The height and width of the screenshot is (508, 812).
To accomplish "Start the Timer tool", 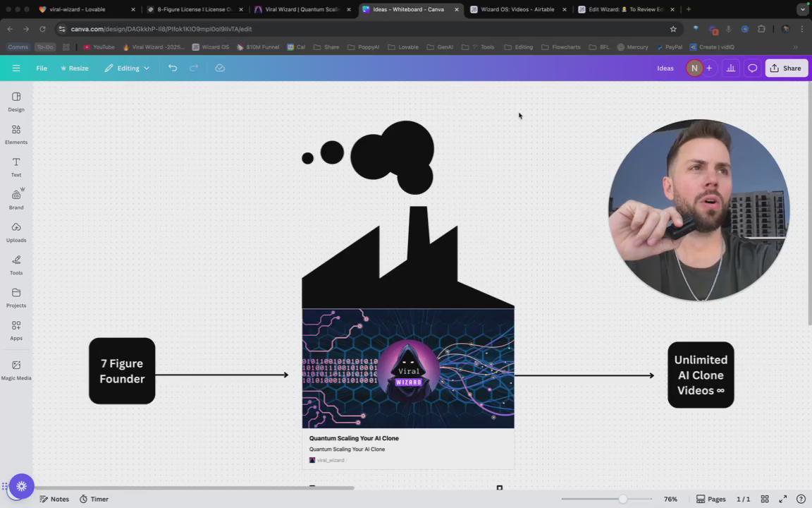I will 94,500.
